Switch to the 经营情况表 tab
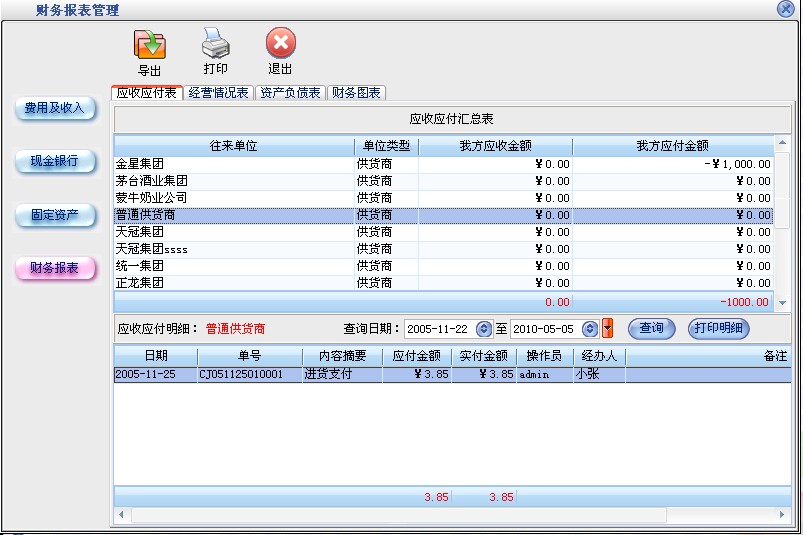The height and width of the screenshot is (535, 803). point(218,93)
